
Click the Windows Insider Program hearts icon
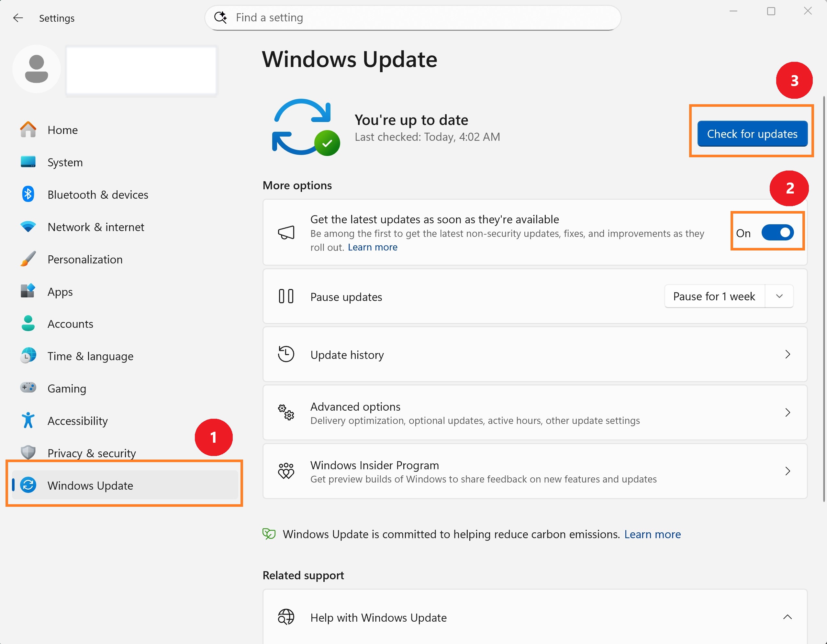286,472
